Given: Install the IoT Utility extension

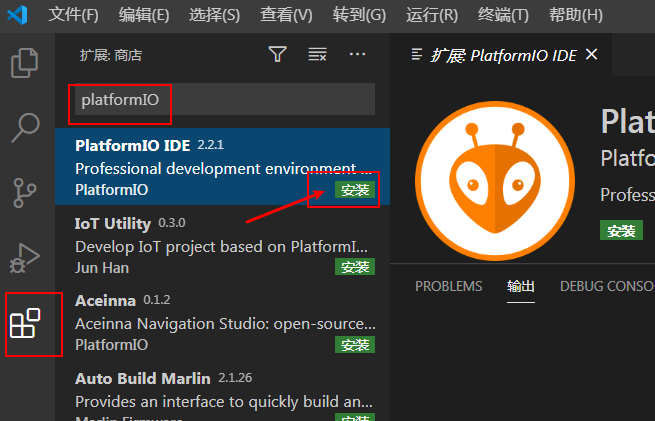Looking at the screenshot, I should click(x=355, y=267).
